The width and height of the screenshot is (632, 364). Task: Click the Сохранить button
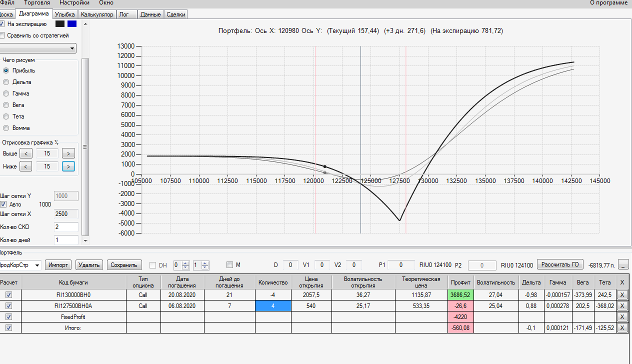pyautogui.click(x=124, y=264)
